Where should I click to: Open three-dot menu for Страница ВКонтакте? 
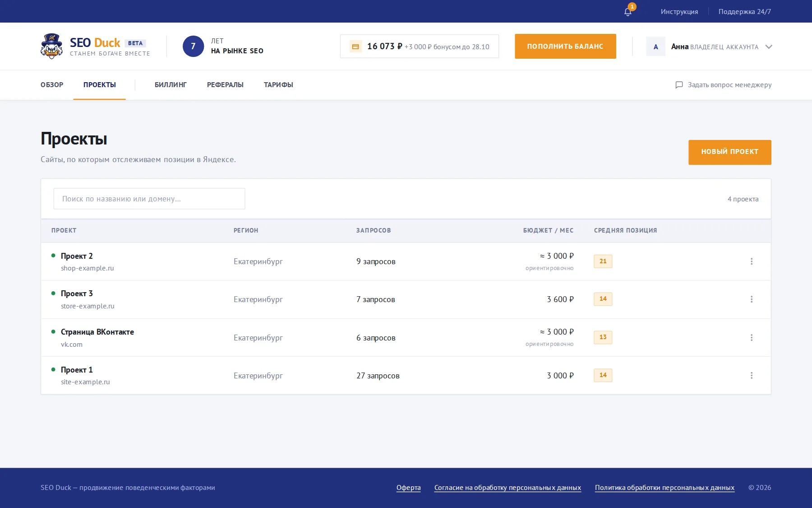click(752, 338)
